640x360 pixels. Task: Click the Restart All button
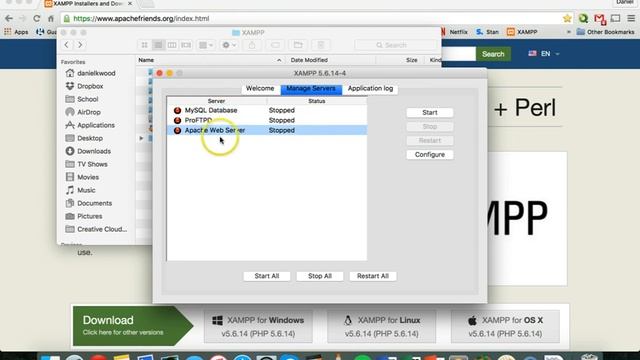[x=373, y=276]
